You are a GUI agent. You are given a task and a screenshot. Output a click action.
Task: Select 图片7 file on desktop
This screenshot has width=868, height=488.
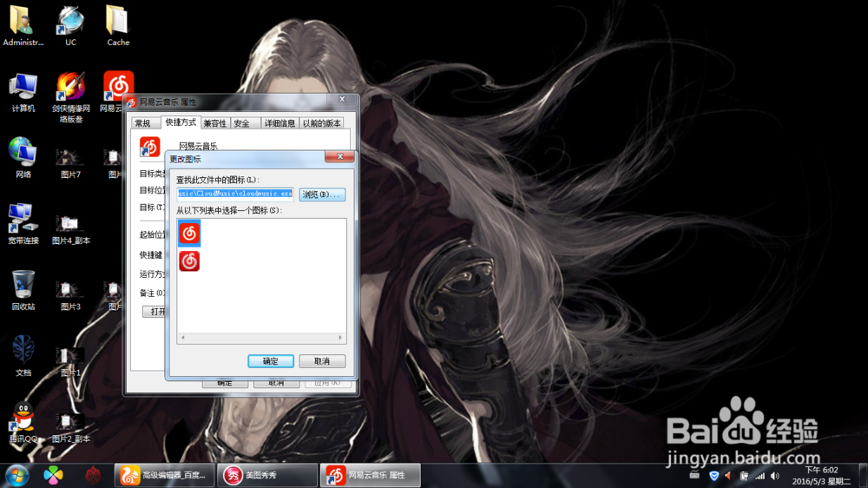tap(71, 163)
